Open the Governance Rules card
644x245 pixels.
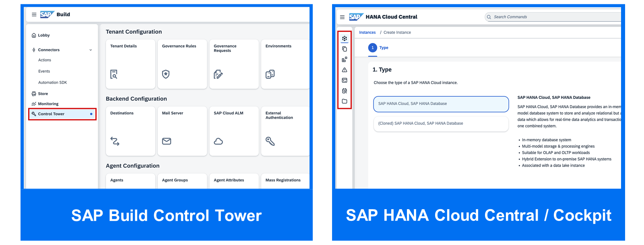pyautogui.click(x=182, y=64)
